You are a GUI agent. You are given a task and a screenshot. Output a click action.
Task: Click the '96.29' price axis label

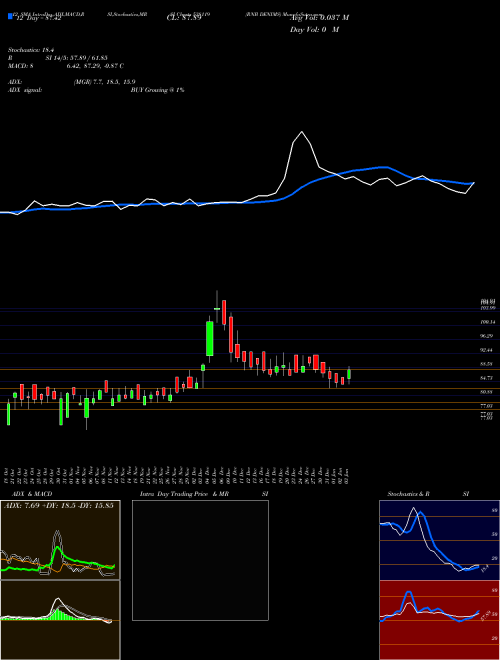[487, 336]
